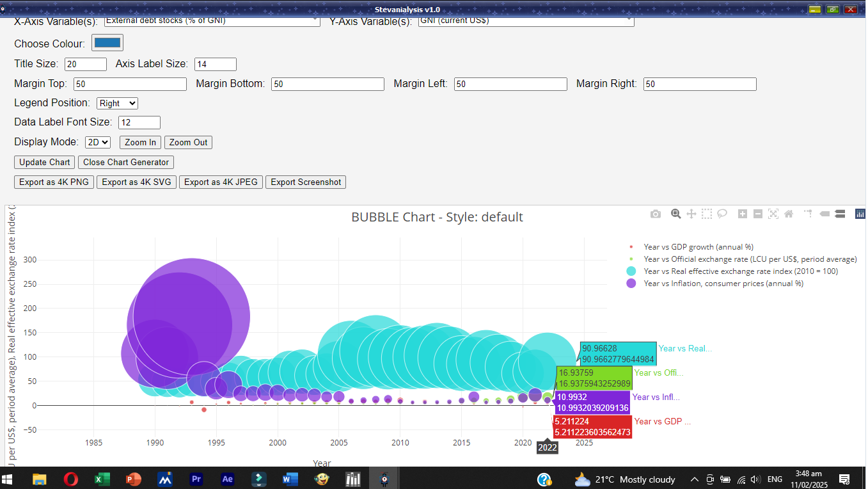This screenshot has width=868, height=489.
Task: Select the Zoom tool in chart modebar
Action: pos(675,214)
